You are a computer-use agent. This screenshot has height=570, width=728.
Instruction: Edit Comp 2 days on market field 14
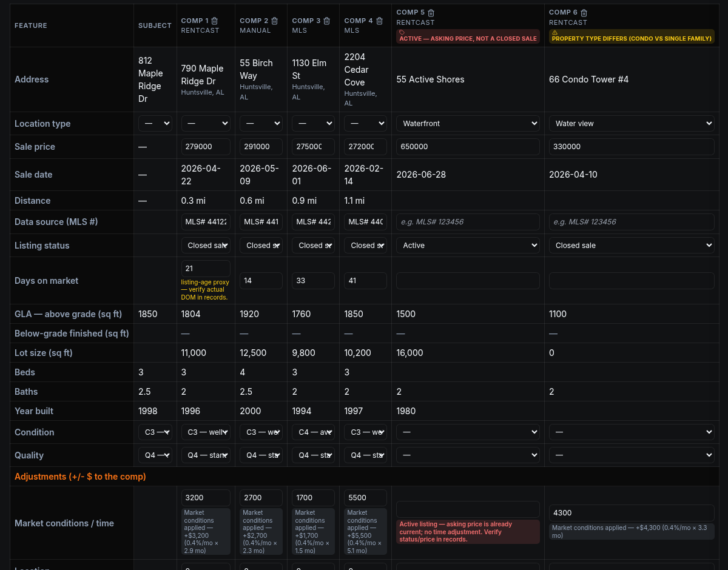[x=261, y=281]
